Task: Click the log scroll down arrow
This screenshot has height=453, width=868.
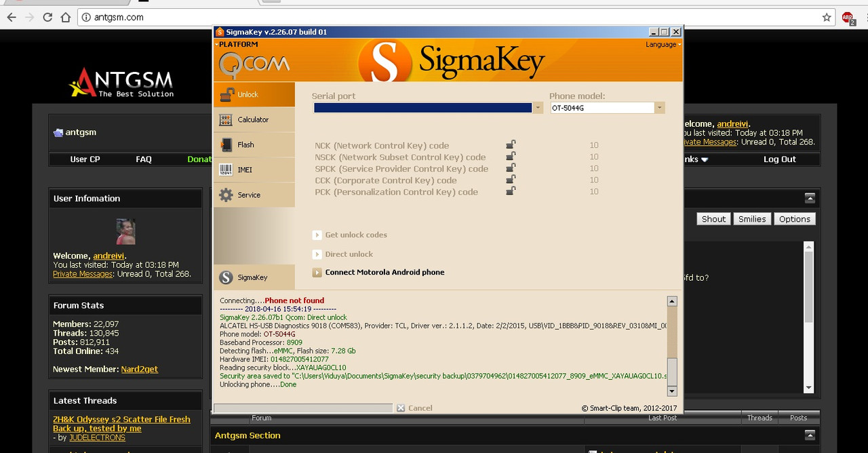Action: coord(672,391)
